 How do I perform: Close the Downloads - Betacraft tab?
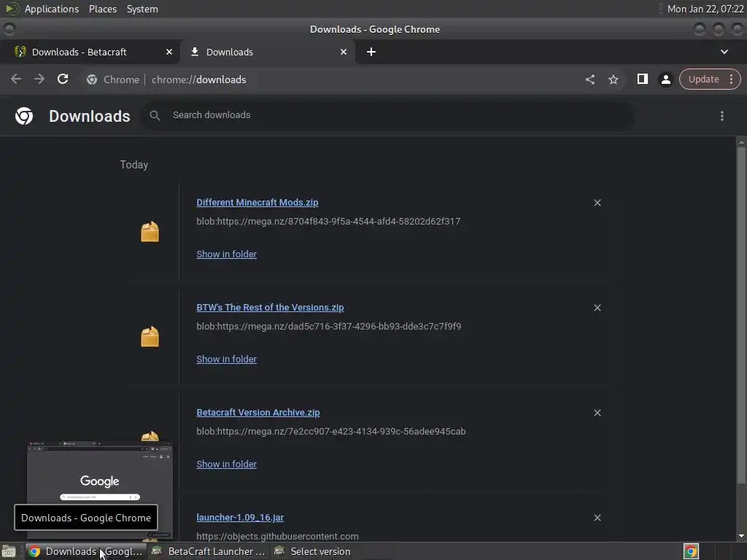point(169,52)
